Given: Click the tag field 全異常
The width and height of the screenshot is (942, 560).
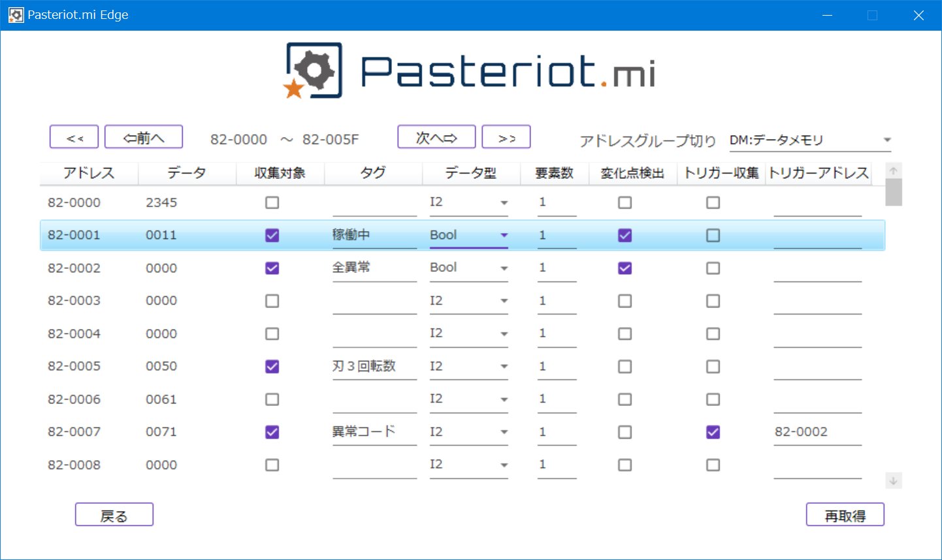Looking at the screenshot, I should click(x=374, y=268).
